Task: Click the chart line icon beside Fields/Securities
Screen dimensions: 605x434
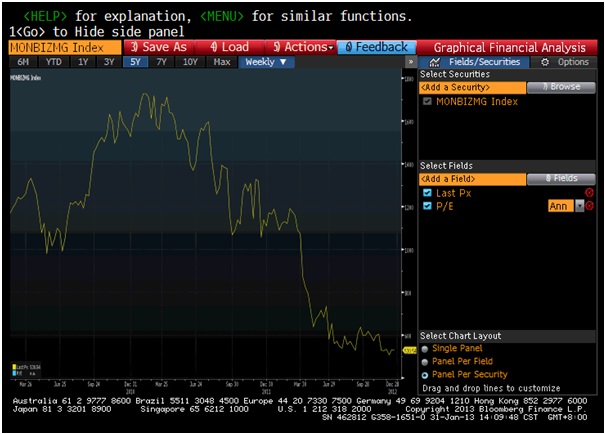Action: tap(435, 62)
